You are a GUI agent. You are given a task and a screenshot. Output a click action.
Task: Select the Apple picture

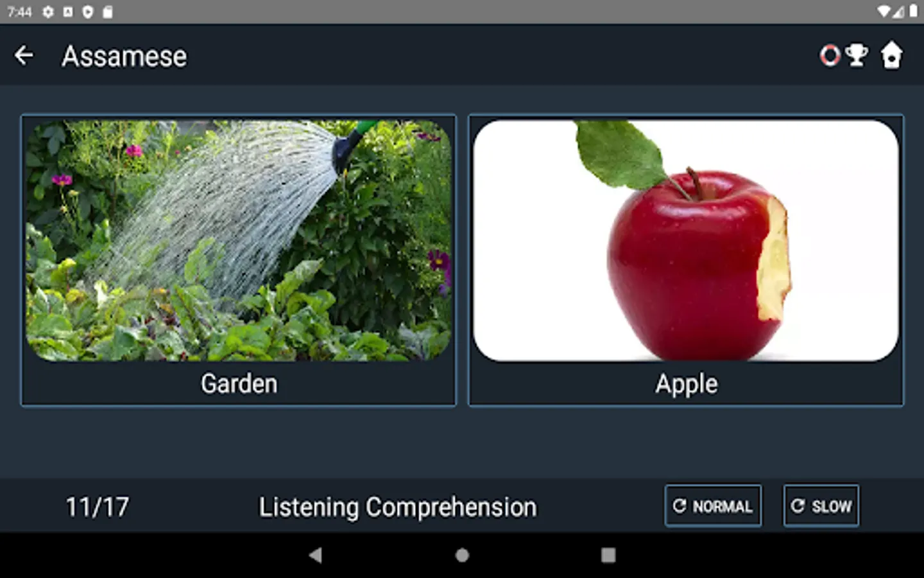pos(686,241)
